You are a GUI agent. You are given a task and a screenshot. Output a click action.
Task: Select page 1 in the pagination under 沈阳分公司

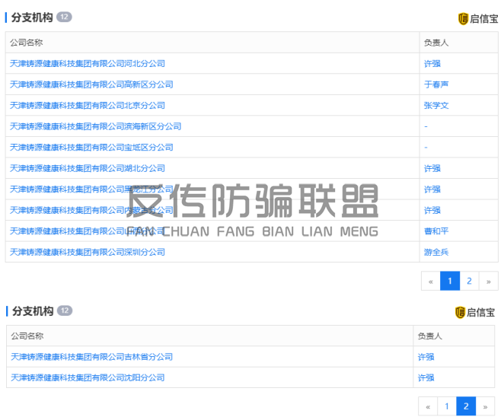(447, 406)
